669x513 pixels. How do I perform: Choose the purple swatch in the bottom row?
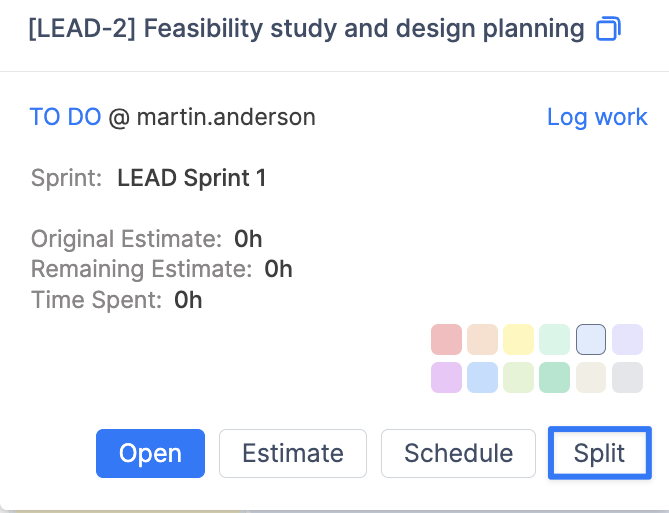click(x=446, y=377)
